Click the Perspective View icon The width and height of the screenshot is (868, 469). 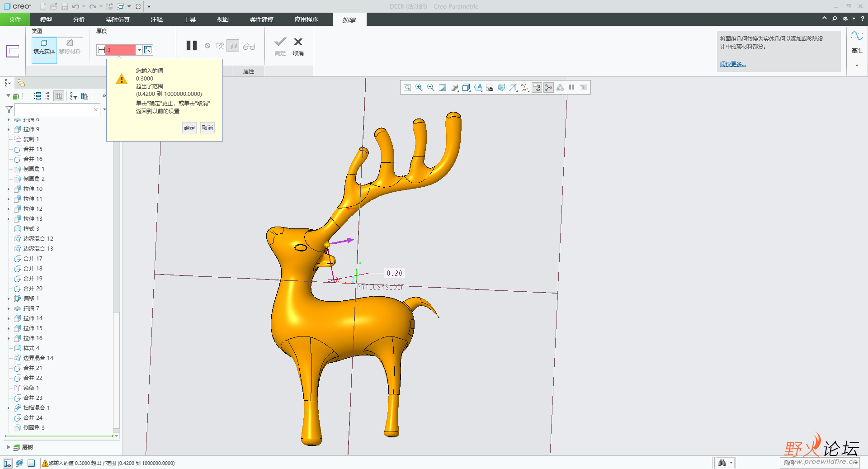(501, 87)
